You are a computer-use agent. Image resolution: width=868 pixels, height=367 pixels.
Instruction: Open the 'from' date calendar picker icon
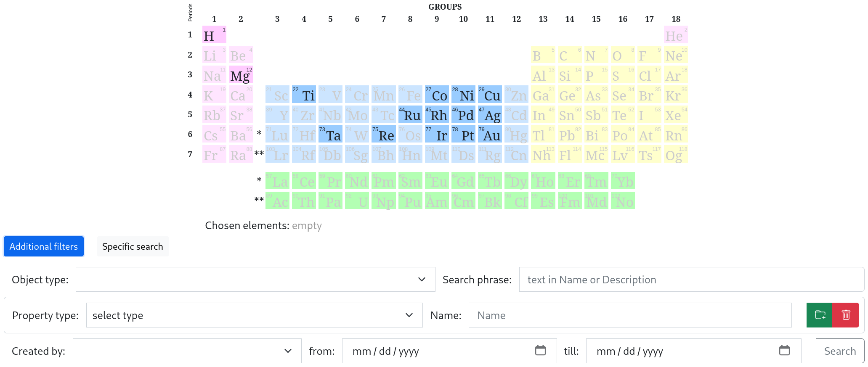[x=540, y=350]
